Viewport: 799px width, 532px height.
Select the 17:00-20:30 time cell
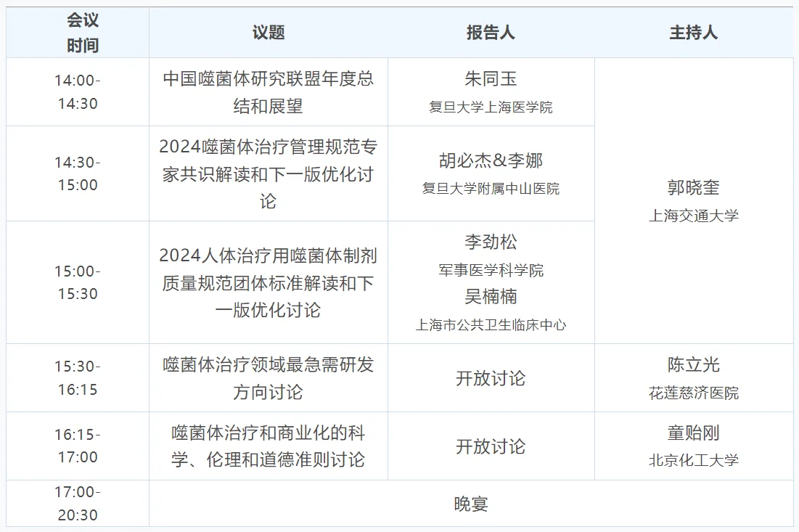click(x=78, y=504)
